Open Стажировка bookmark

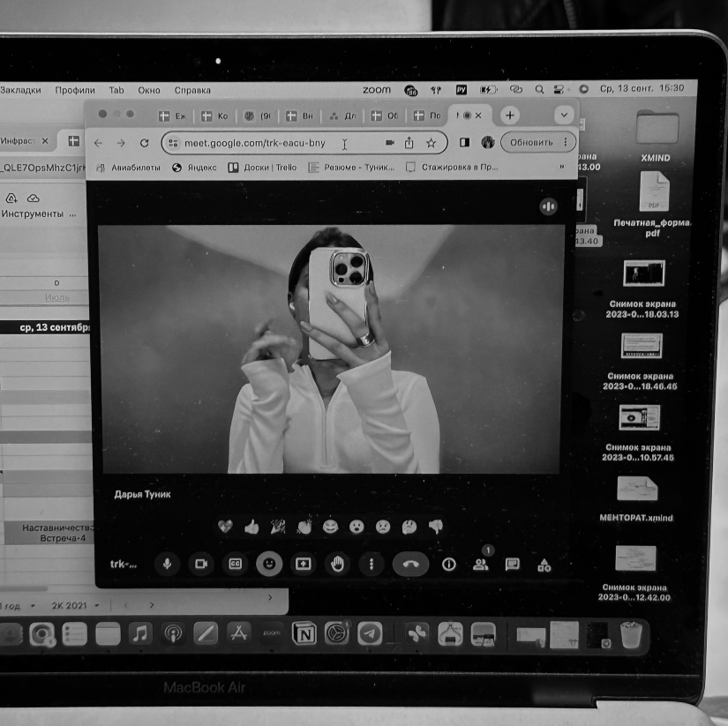tap(452, 167)
